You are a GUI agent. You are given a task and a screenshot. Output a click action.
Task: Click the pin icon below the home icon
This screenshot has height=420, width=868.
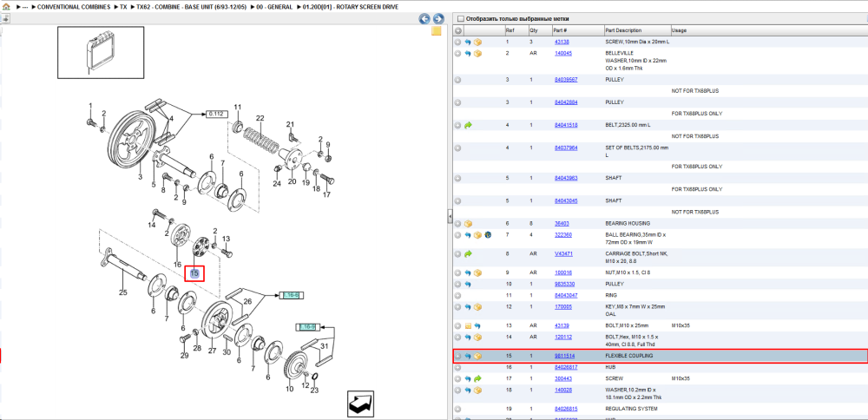point(4,19)
